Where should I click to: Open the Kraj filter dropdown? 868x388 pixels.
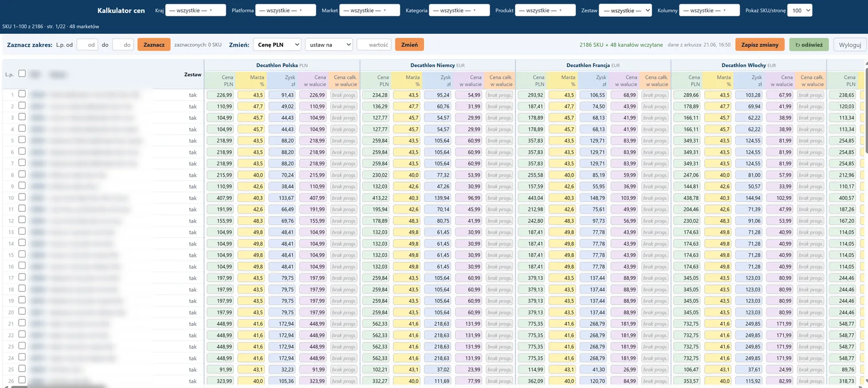196,10
